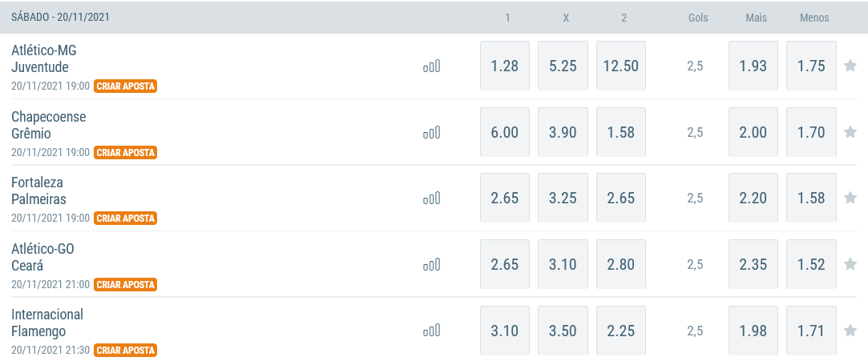This screenshot has width=868, height=361.
Task: Favorite the Atlético-MG vs Juventude match star
Action: pyautogui.click(x=850, y=66)
